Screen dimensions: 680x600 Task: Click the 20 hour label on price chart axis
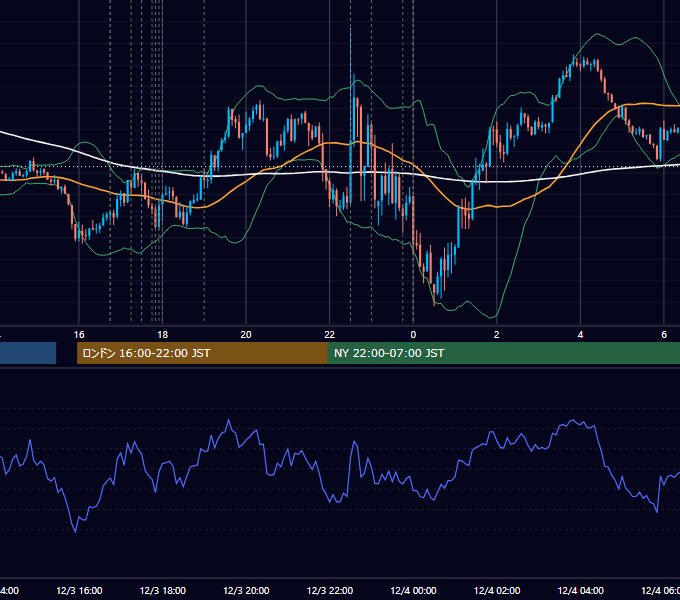tap(246, 335)
